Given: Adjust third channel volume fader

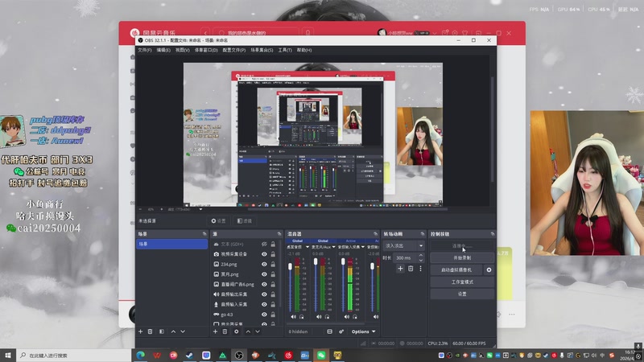Looking at the screenshot, I should pos(343,261).
